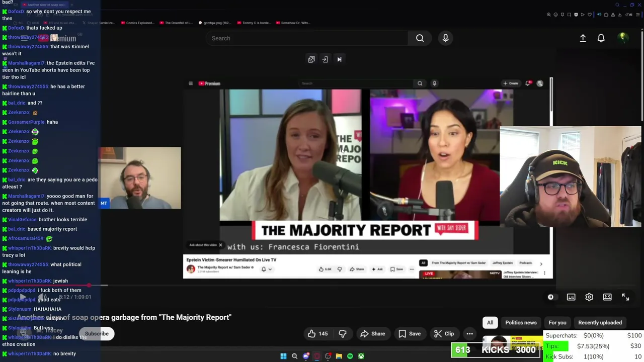Image resolution: width=644 pixels, height=362 pixels.
Task: Click the exit-arrow icon above the player
Action: click(325, 59)
